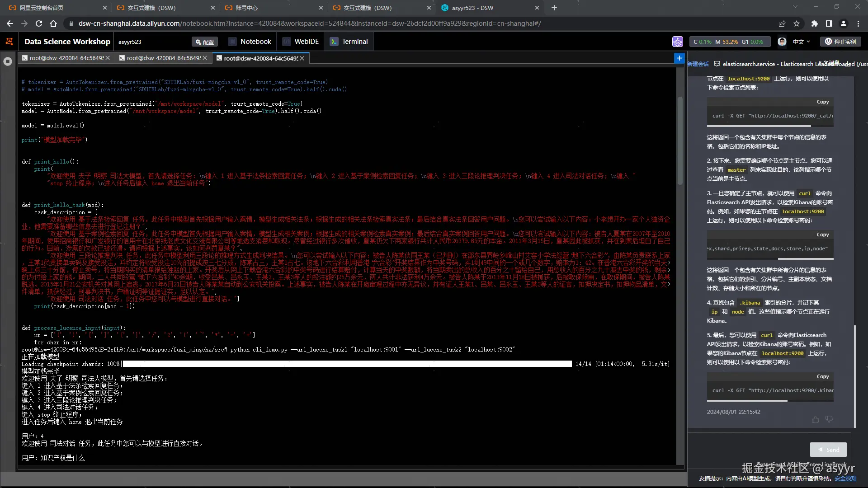868x488 pixels.
Task: Copy the first curl _cat command
Action: click(x=822, y=102)
